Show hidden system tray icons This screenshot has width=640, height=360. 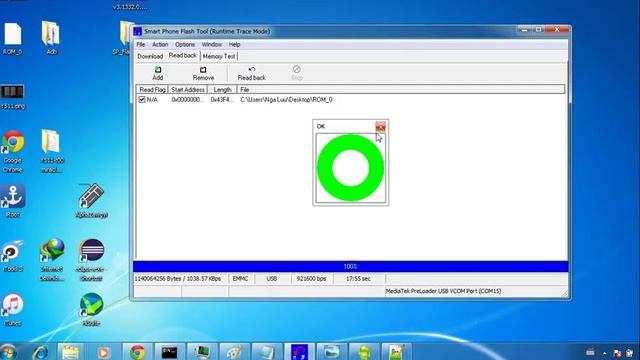(604, 353)
